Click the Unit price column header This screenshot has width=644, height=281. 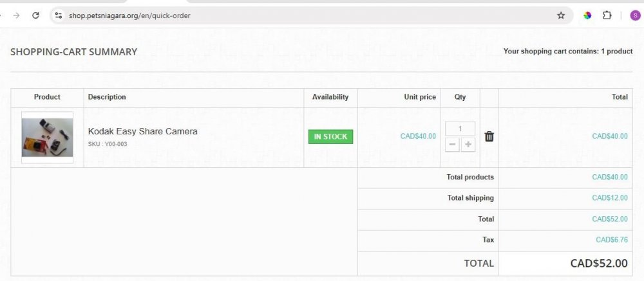[x=420, y=97]
